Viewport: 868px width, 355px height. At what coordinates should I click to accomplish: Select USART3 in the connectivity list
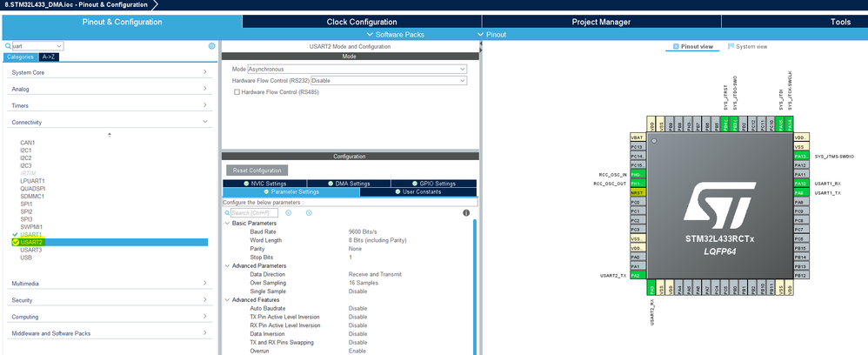coord(31,251)
